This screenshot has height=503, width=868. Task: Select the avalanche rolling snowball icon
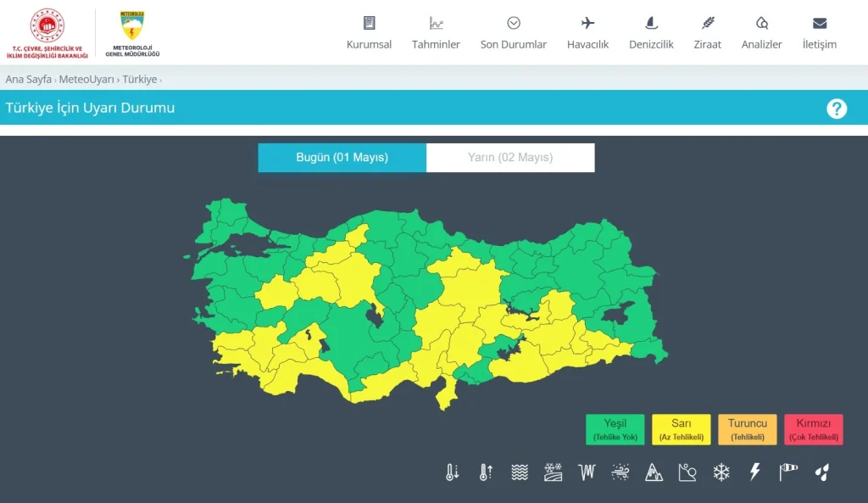687,472
